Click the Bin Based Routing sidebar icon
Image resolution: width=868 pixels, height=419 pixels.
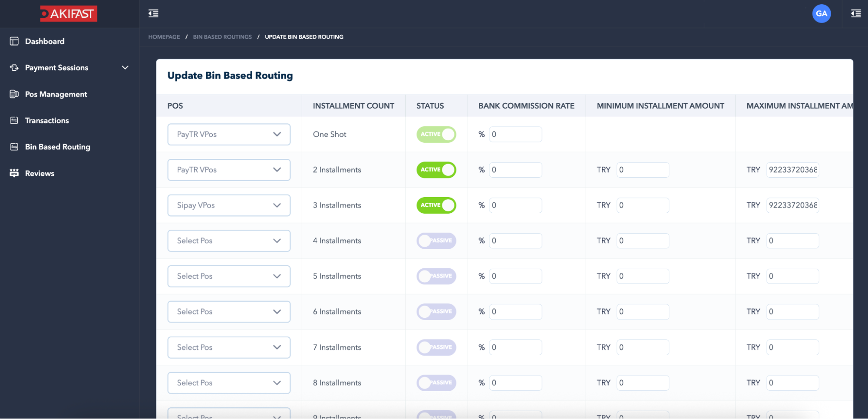(x=14, y=147)
